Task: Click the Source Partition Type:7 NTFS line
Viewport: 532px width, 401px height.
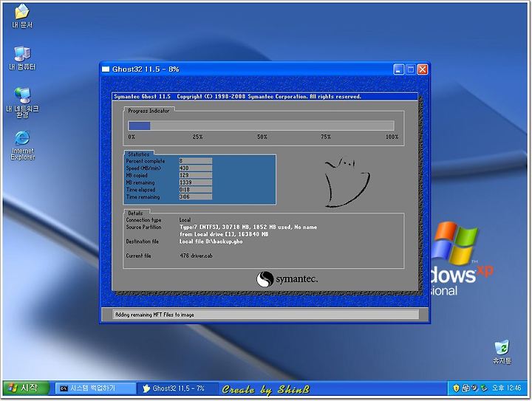Action: 248,227
